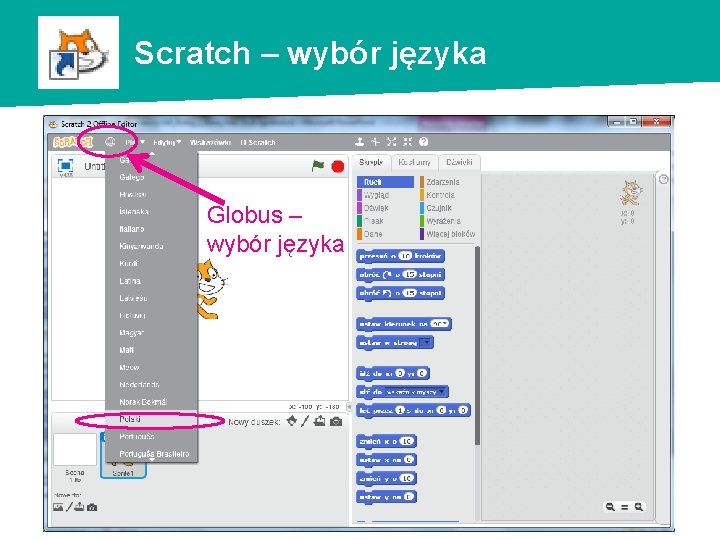Choose backdrop from library icon
The height and width of the screenshot is (540, 720).
58,507
